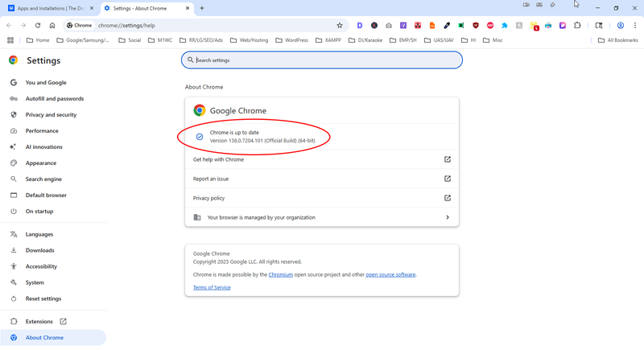Open Report an issue external link
Viewport: 644px width, 350px height.
448,179
